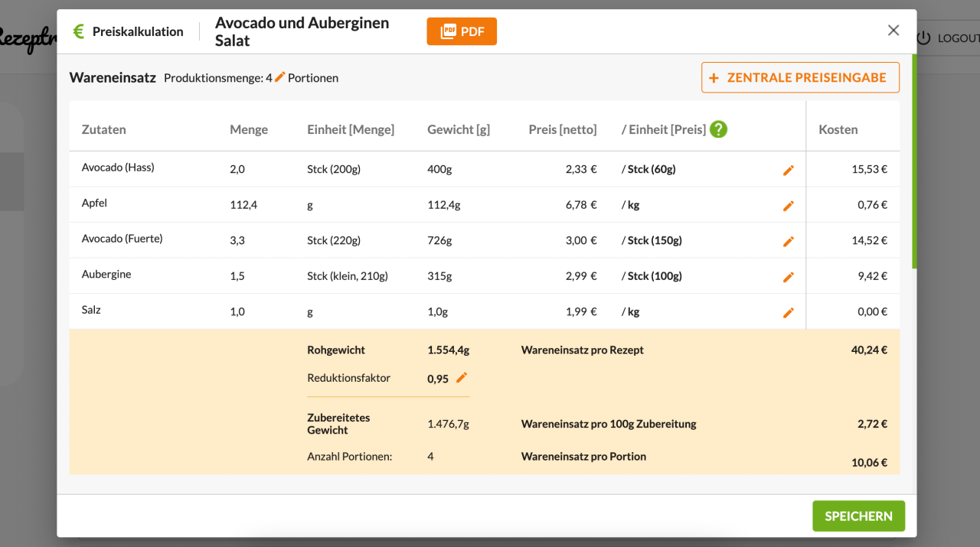Export calculation as PDF
Image resolution: width=980 pixels, height=547 pixels.
[462, 31]
